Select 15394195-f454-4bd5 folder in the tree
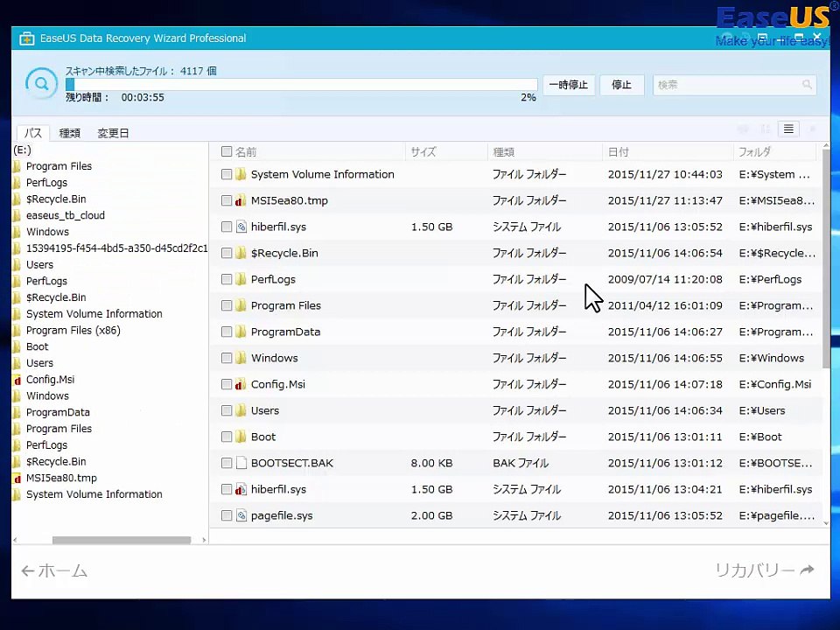This screenshot has width=840, height=630. [116, 248]
